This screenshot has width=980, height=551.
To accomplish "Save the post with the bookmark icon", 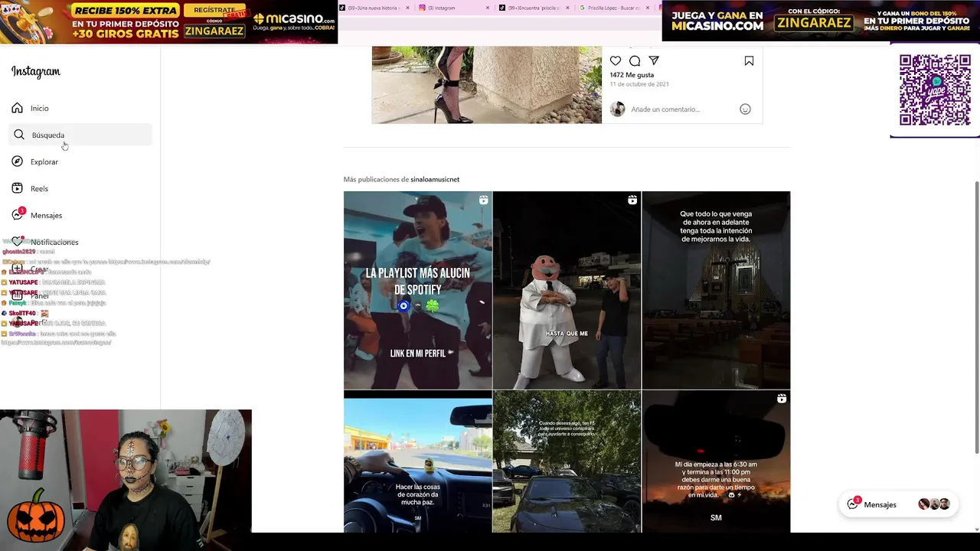I will (749, 61).
